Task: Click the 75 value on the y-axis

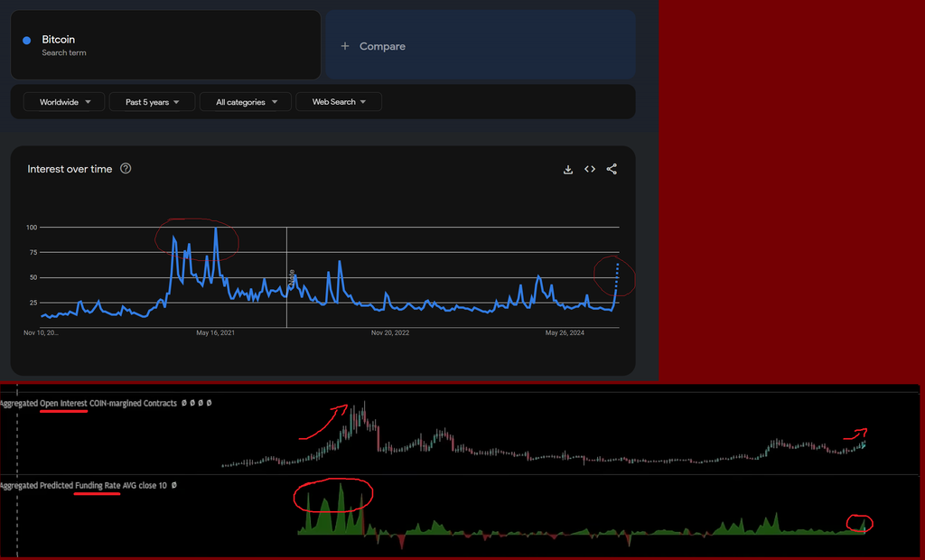Action: coord(33,253)
